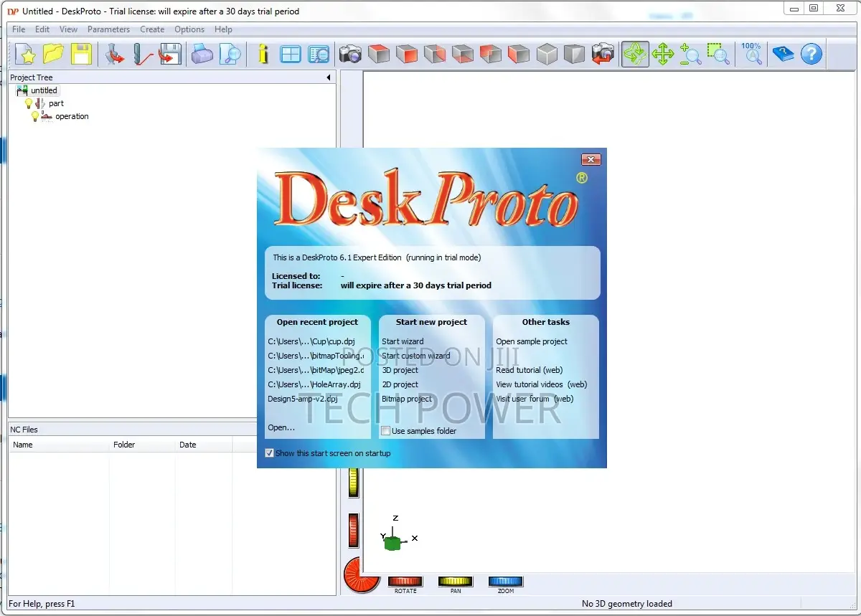Image resolution: width=861 pixels, height=616 pixels.
Task: Open recent project Cup\cup.dpj
Action: pos(311,341)
